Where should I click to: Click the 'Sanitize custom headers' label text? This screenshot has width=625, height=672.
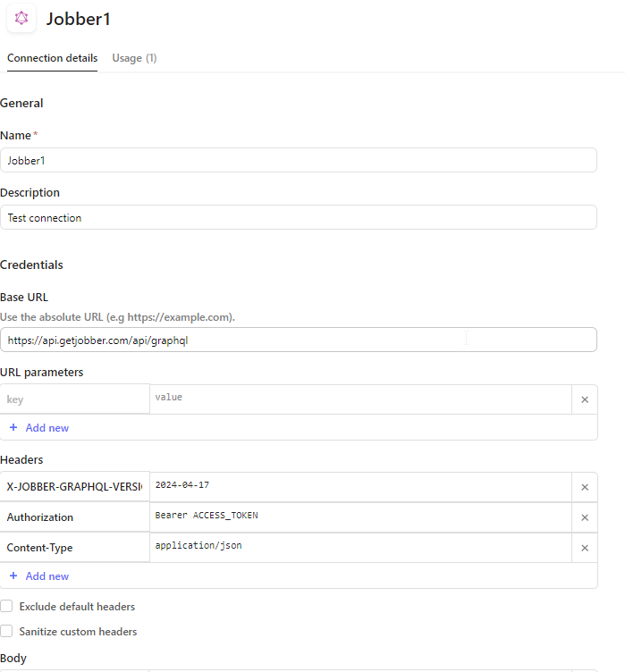tap(78, 631)
